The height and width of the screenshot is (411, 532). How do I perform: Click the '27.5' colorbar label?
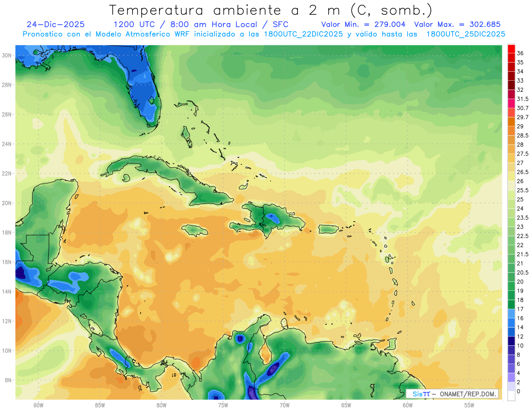(523, 154)
